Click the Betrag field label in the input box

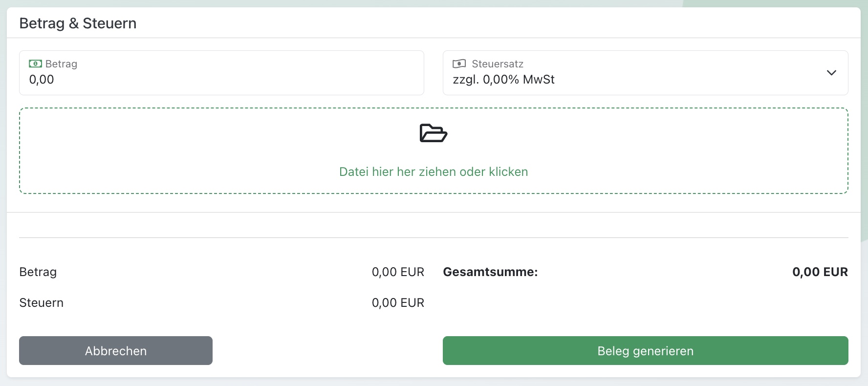click(61, 64)
